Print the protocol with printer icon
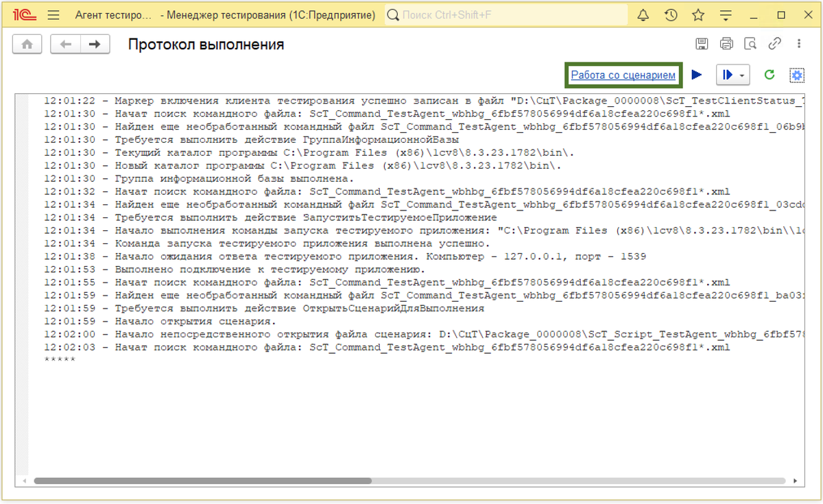Image resolution: width=823 pixels, height=504 pixels. pos(726,44)
